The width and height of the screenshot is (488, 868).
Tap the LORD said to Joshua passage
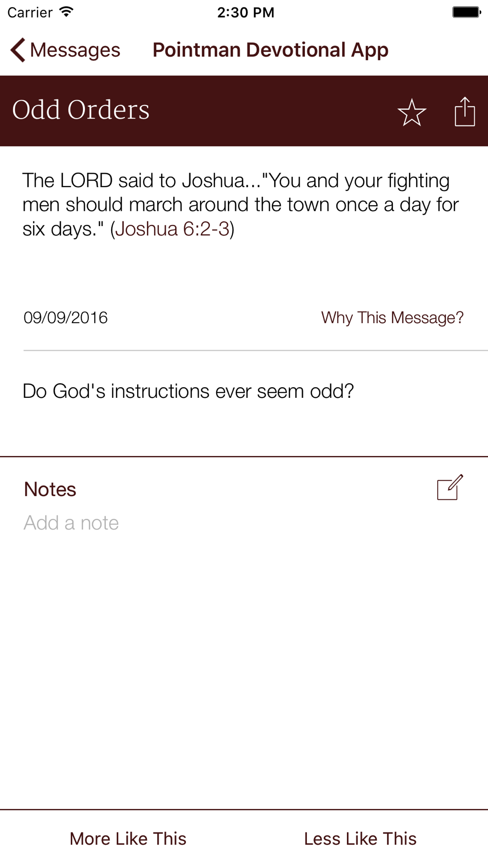pyautogui.click(x=241, y=205)
